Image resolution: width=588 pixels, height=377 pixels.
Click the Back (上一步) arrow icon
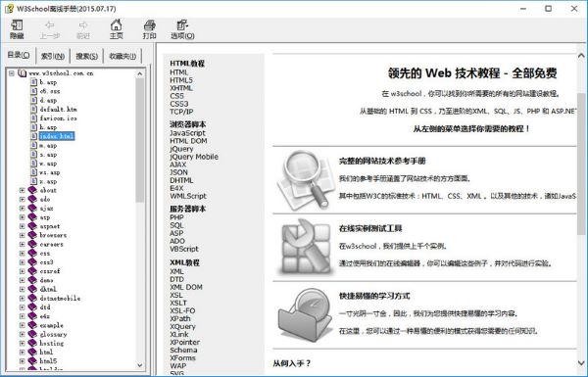pyautogui.click(x=50, y=25)
